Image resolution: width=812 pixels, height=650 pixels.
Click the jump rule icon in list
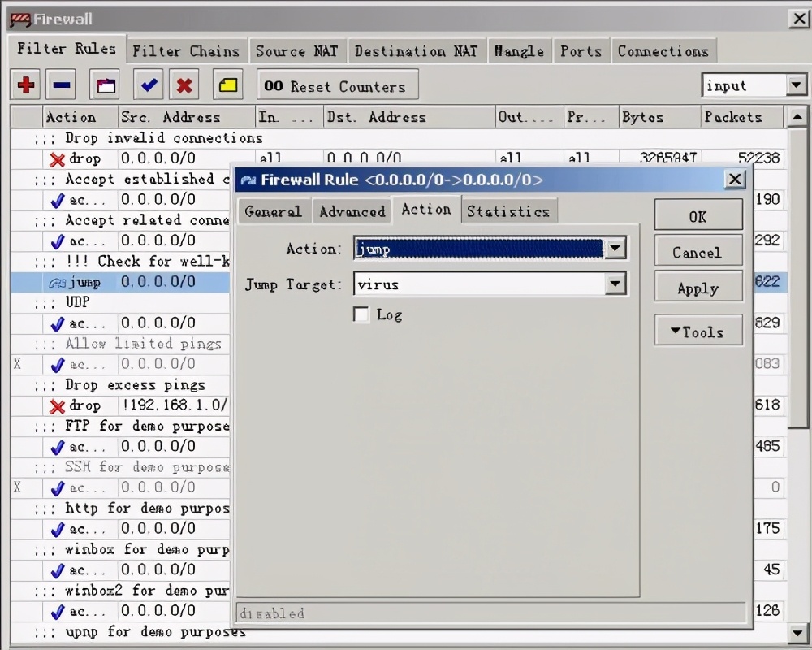(57, 283)
